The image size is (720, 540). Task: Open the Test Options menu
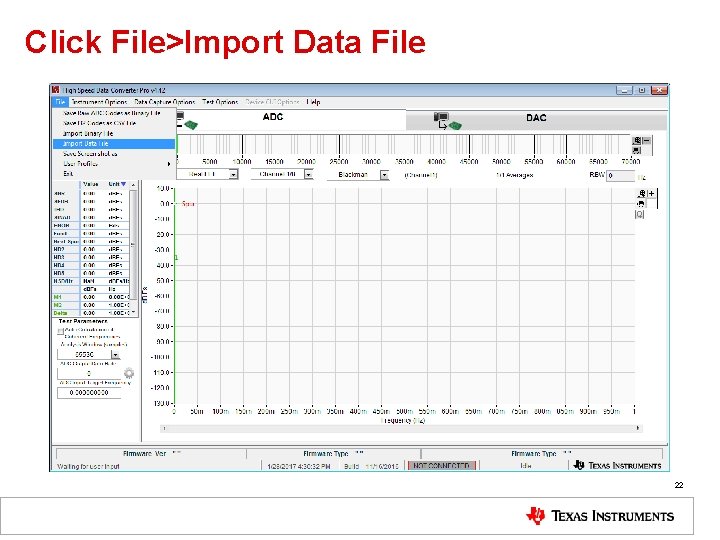point(220,102)
